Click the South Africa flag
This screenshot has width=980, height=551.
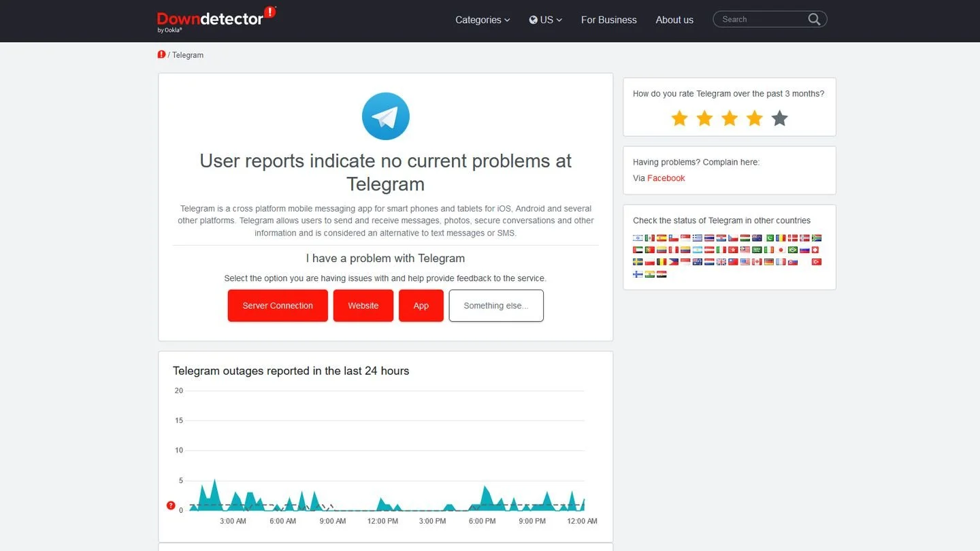[817, 238]
